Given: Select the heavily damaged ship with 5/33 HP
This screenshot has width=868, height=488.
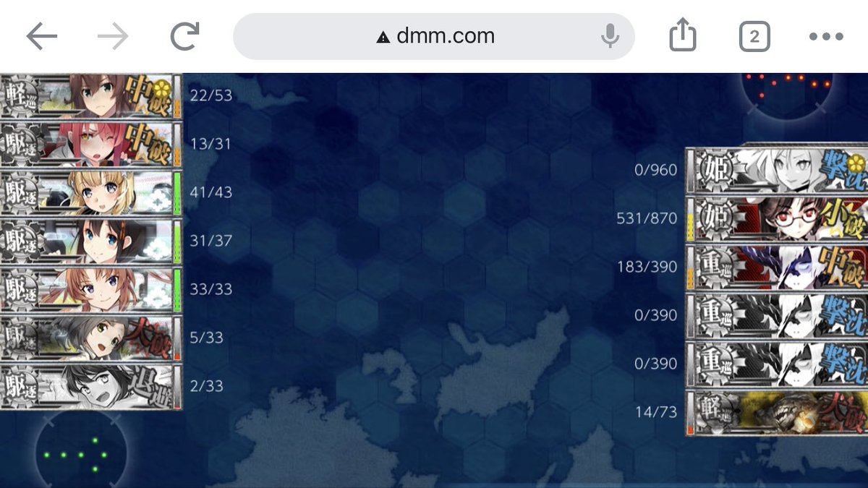Looking at the screenshot, I should point(90,338).
